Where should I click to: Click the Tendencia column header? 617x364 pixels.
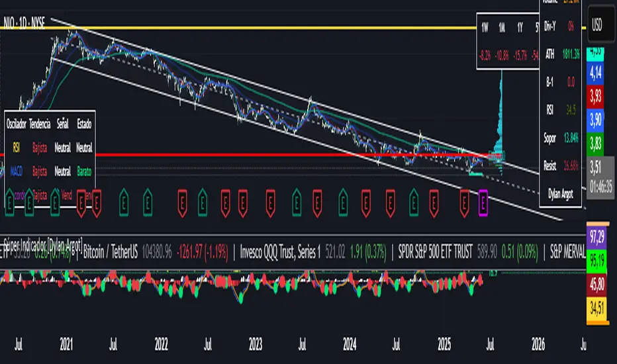(x=40, y=124)
